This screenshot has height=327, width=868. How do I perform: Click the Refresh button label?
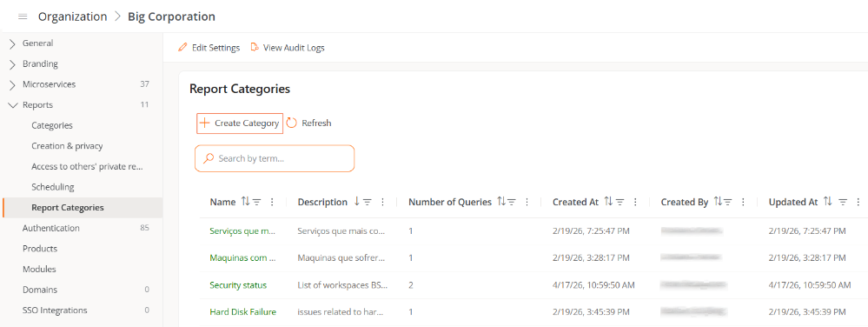coord(316,123)
